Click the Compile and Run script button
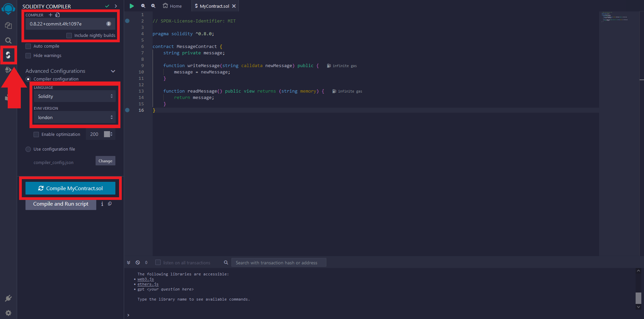This screenshot has width=644, height=319. pos(61,204)
